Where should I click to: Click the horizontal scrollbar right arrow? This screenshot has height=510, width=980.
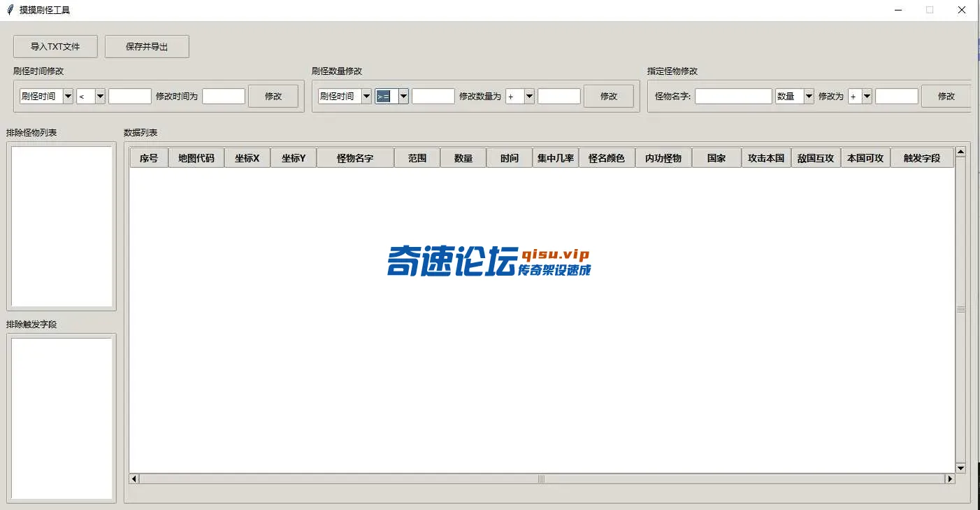(949, 479)
